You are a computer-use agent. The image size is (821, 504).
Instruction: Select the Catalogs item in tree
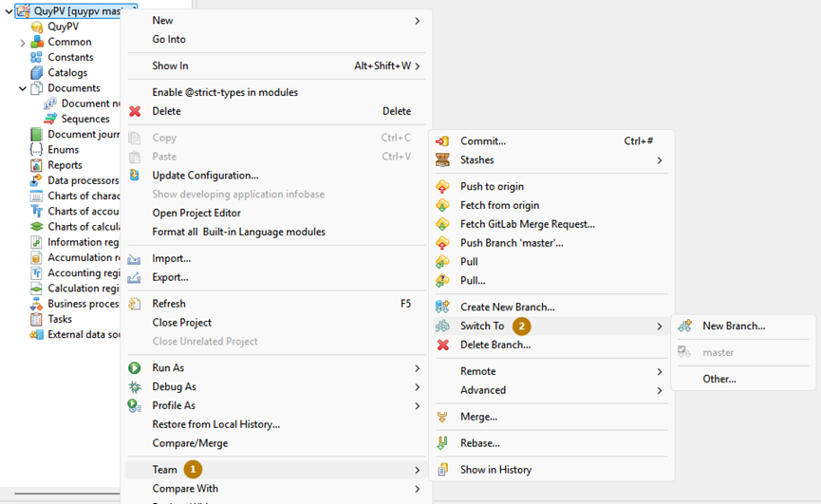67,73
